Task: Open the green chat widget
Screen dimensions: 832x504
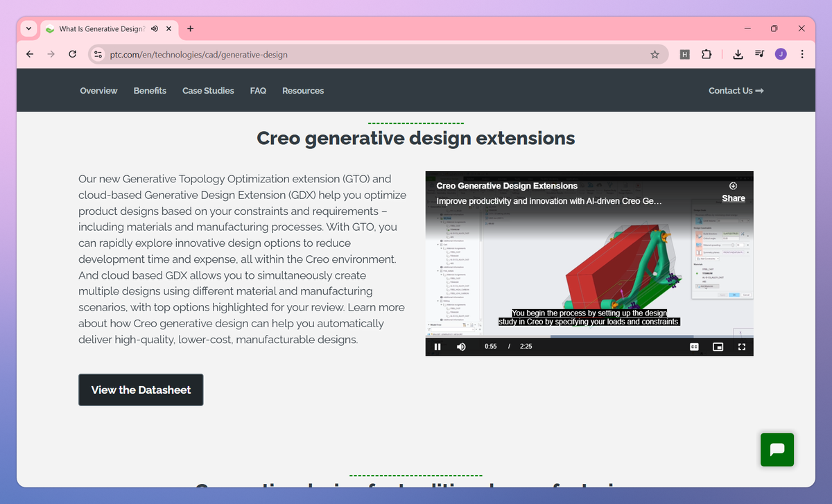Action: coord(777,449)
